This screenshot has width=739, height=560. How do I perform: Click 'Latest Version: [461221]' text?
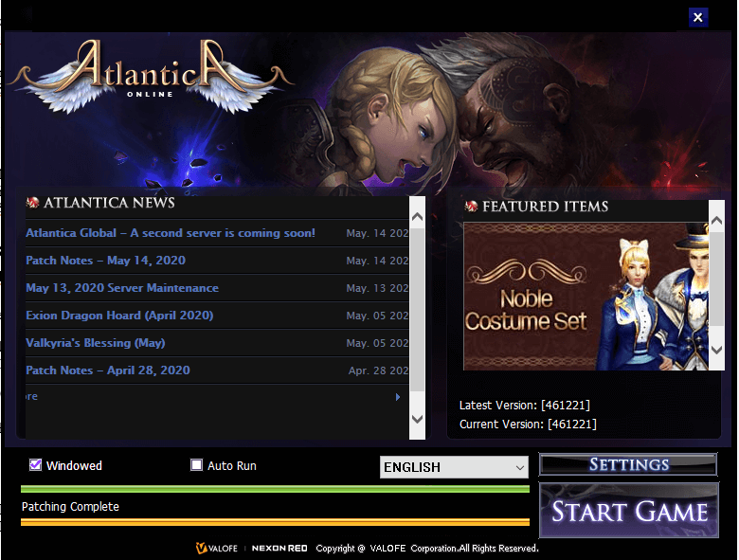tap(524, 406)
